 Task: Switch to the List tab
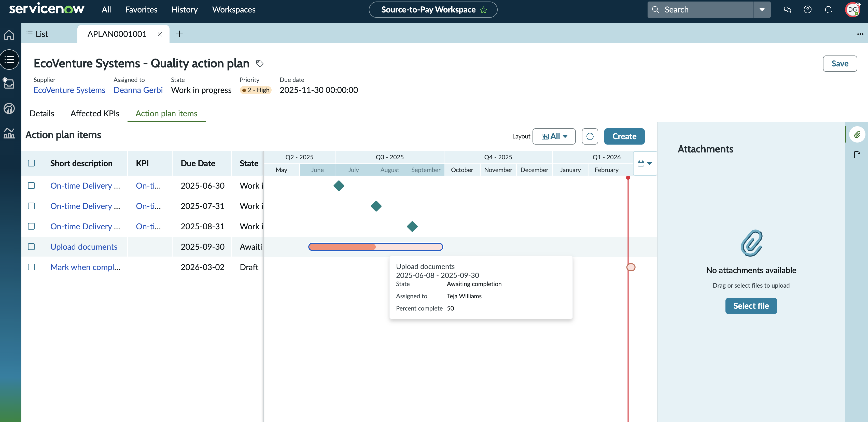(37, 34)
